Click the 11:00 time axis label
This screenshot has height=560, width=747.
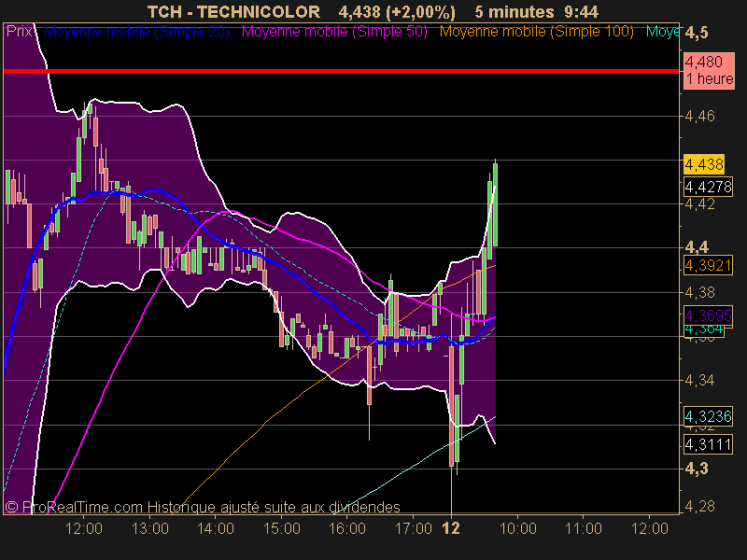coord(584,528)
